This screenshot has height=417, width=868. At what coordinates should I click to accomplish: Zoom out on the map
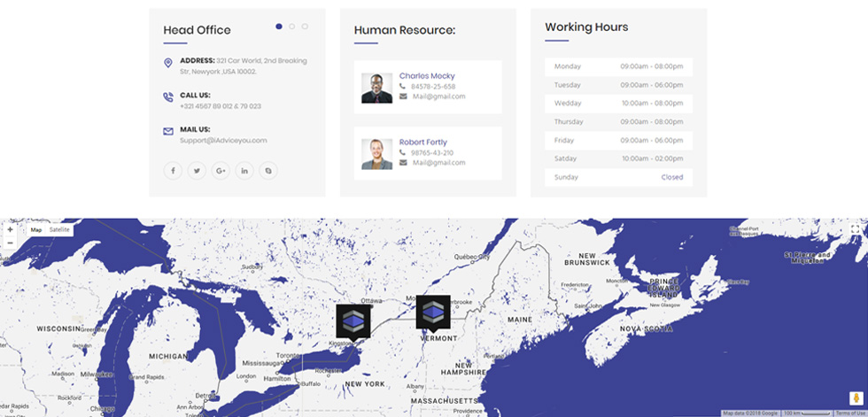tap(10, 243)
